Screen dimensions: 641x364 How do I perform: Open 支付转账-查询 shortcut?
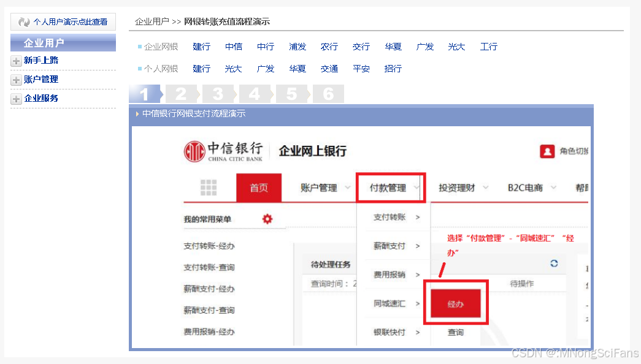[209, 268]
